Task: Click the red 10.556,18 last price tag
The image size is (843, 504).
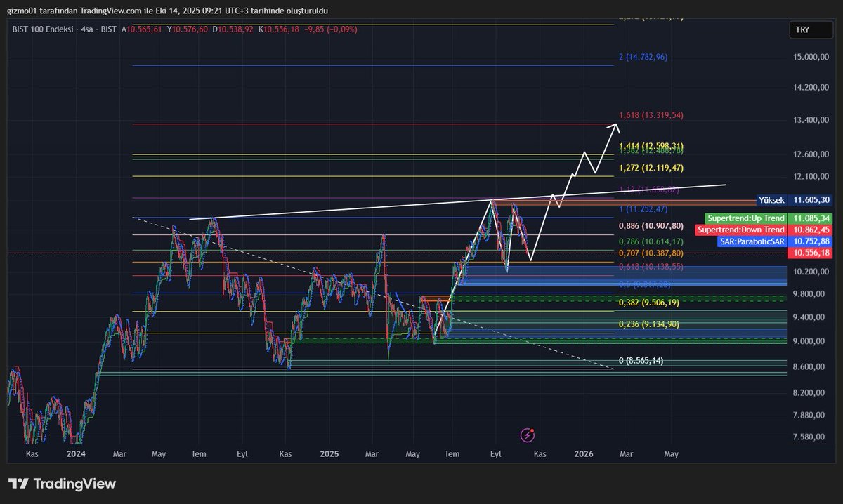Action: 810,253
